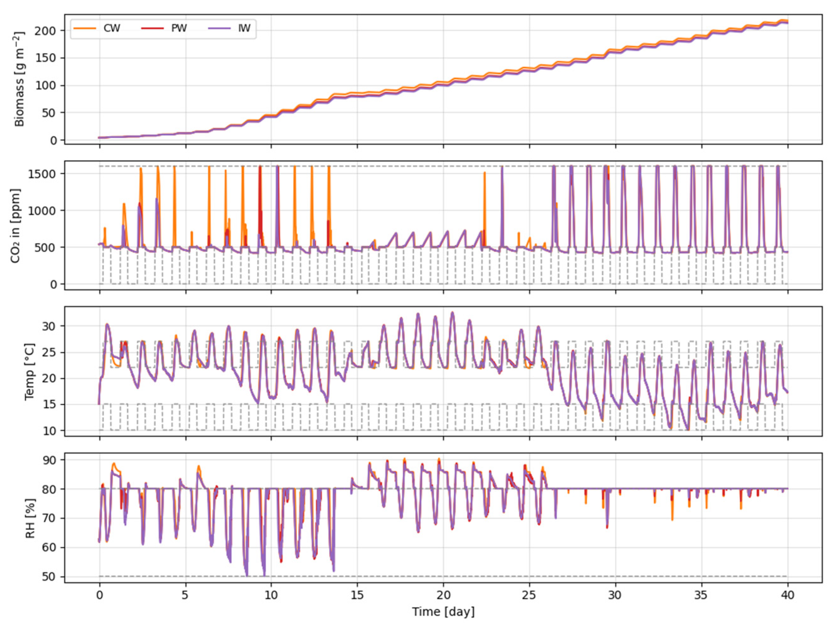Click the CW legend entry label
This screenshot has height=626, width=840.
pos(112,28)
